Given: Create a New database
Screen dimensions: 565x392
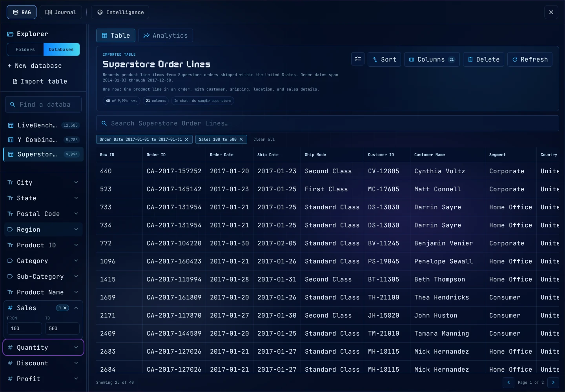Looking at the screenshot, I should (35, 65).
